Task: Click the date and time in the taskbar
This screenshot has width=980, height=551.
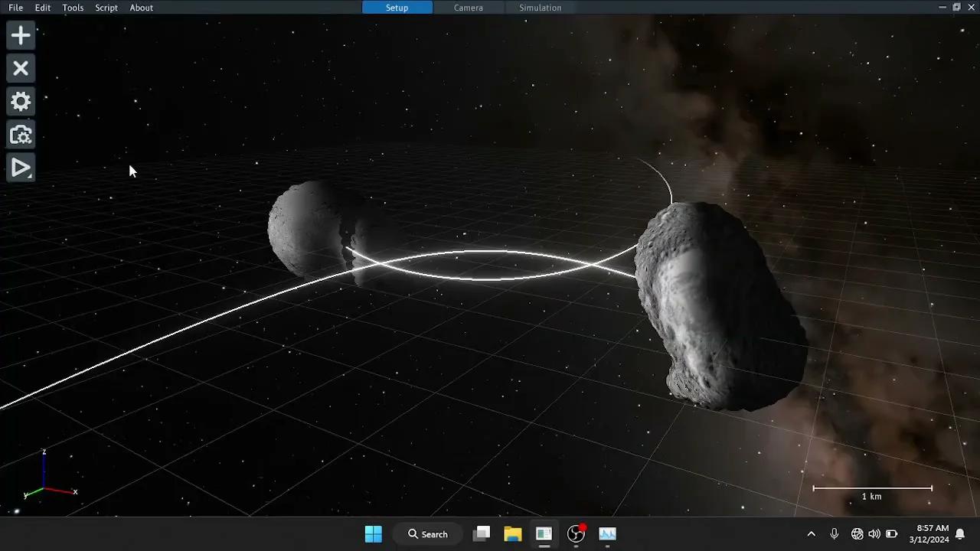Action: coord(930,533)
